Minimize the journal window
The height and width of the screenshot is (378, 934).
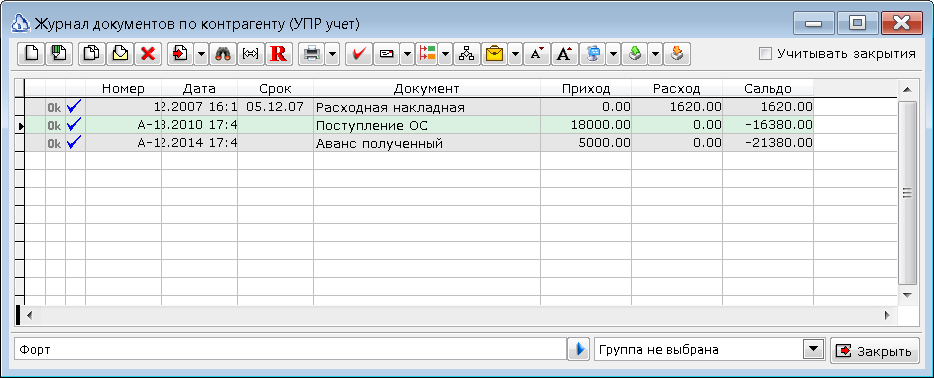pyautogui.click(x=814, y=23)
